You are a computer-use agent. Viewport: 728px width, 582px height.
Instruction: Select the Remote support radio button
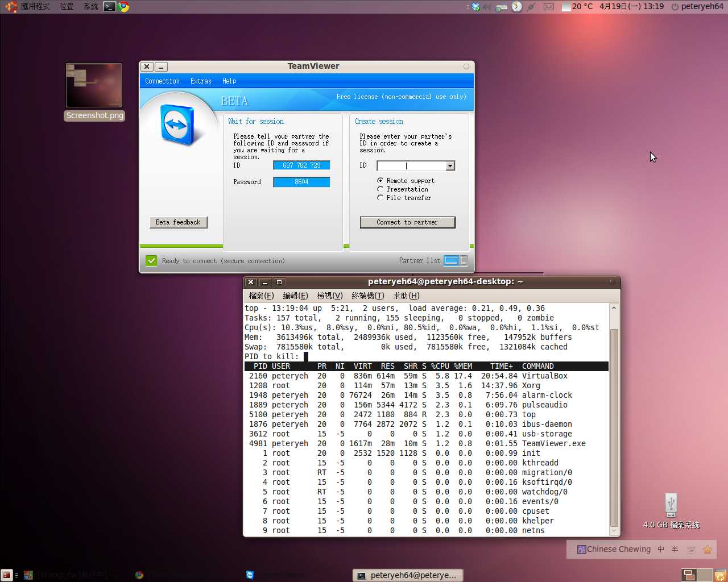coord(380,181)
